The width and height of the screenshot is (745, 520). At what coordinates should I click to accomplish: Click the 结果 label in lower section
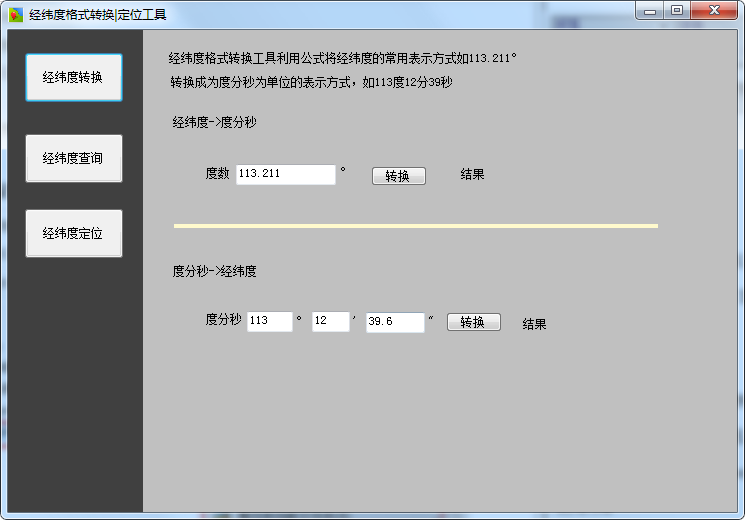coord(534,324)
